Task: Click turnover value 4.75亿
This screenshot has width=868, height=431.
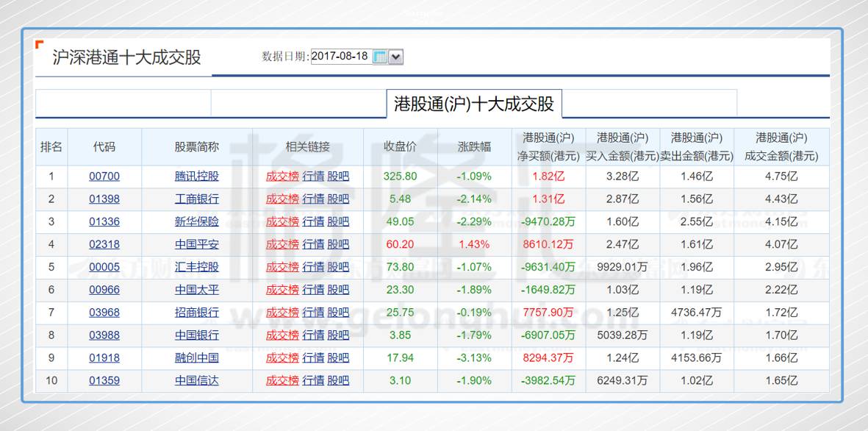Action: point(782,177)
